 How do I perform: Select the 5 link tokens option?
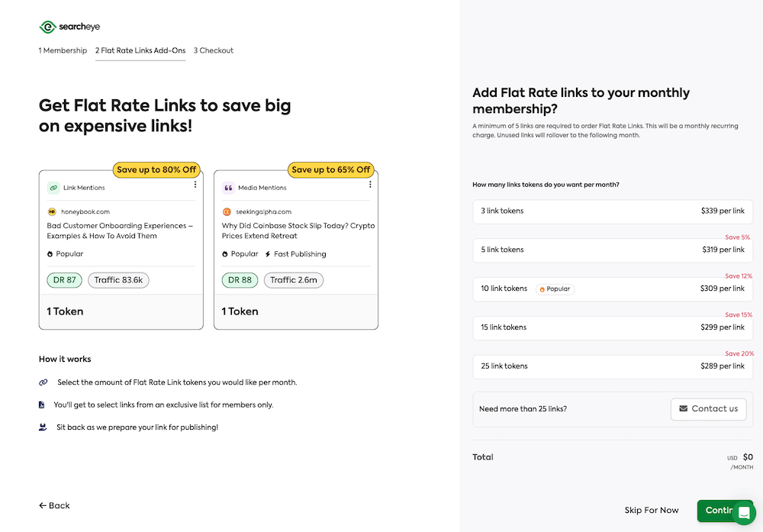(613, 250)
